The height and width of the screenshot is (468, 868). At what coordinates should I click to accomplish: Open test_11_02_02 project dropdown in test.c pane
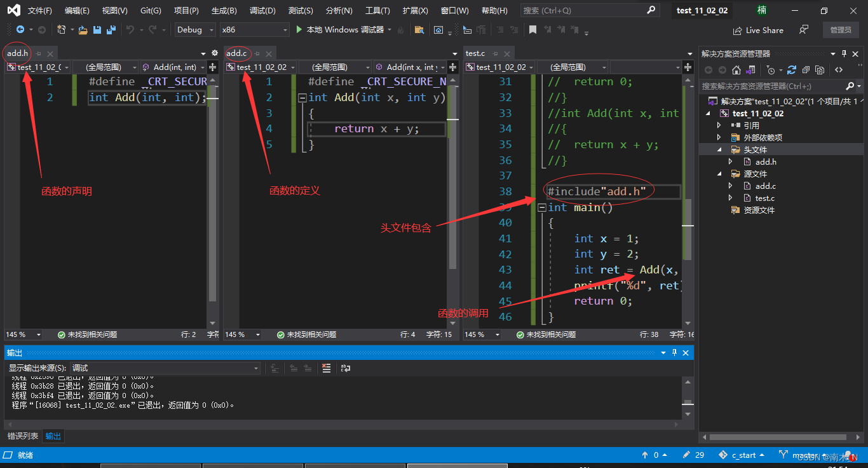[x=501, y=67]
